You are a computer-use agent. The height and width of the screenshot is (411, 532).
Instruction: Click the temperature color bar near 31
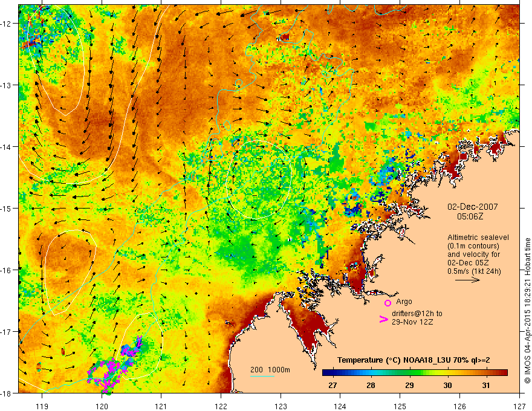(486, 373)
